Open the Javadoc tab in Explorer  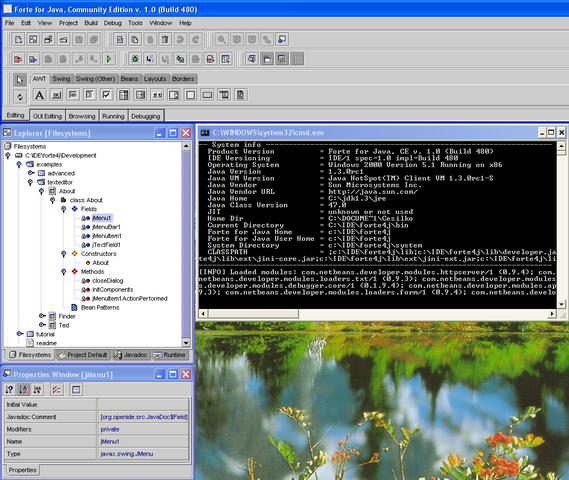coord(131,355)
